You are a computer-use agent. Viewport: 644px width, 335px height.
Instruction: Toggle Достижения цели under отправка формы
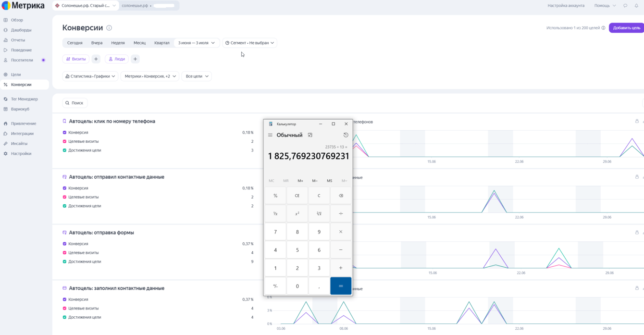point(64,261)
